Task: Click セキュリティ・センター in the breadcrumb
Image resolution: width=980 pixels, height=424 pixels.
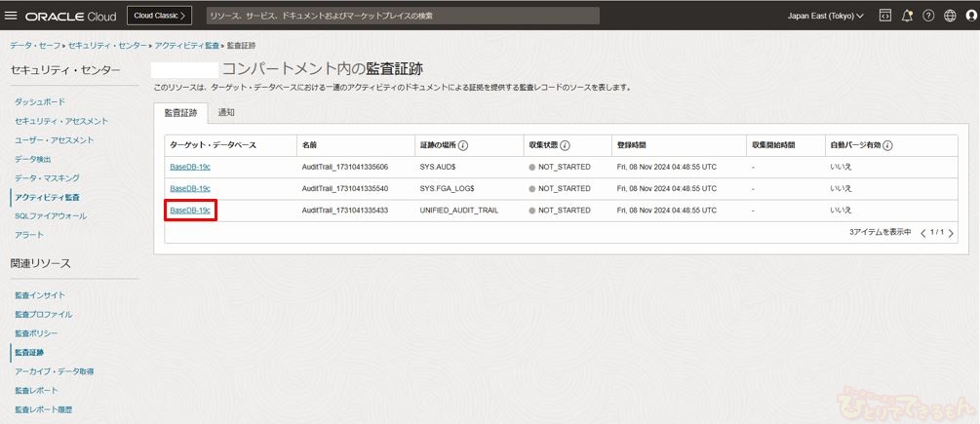Action: [x=107, y=46]
